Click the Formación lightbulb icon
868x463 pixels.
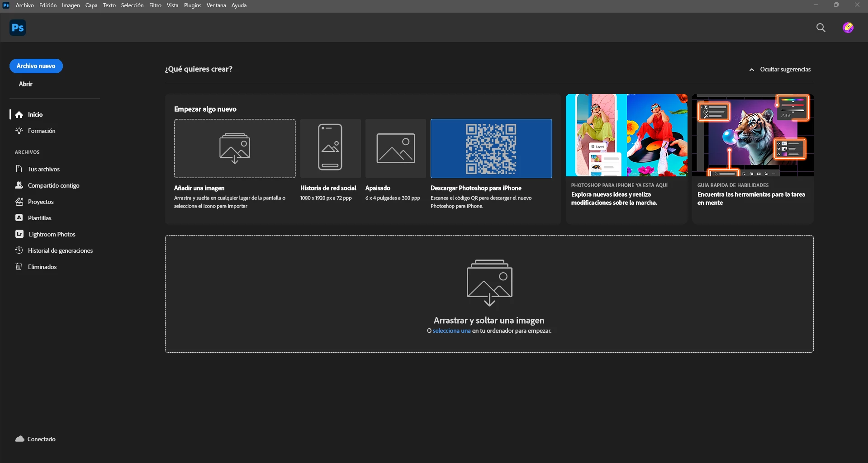click(x=19, y=131)
